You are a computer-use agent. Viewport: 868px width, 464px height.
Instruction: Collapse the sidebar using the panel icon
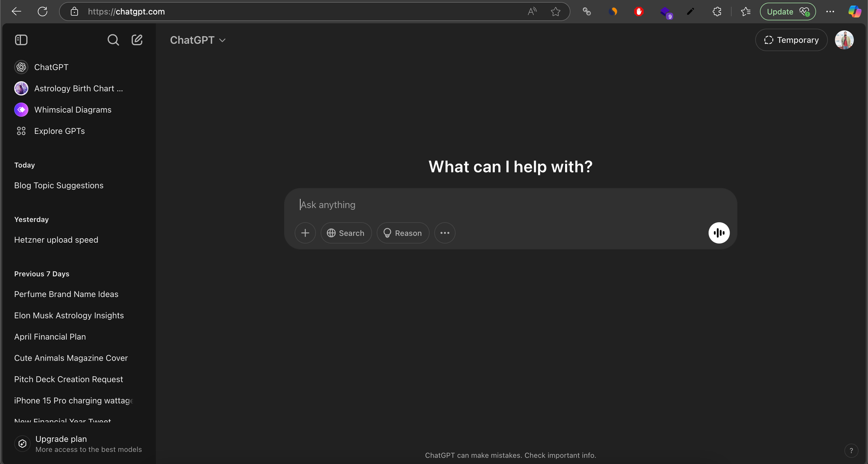click(21, 40)
